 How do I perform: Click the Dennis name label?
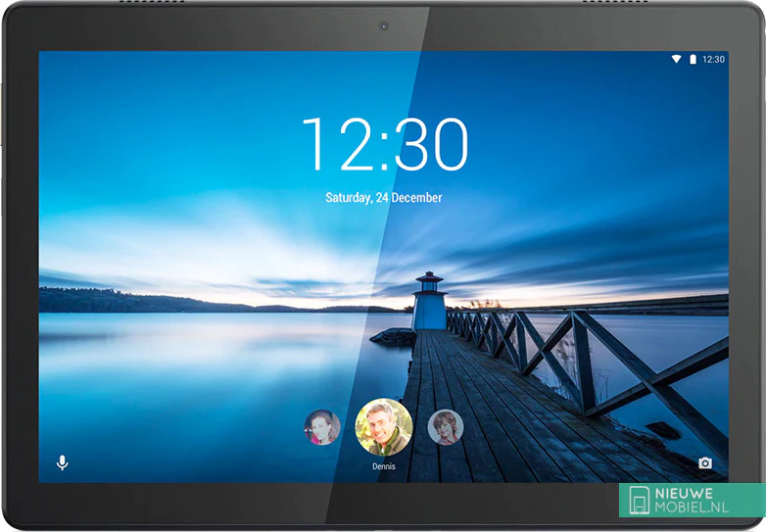384,466
